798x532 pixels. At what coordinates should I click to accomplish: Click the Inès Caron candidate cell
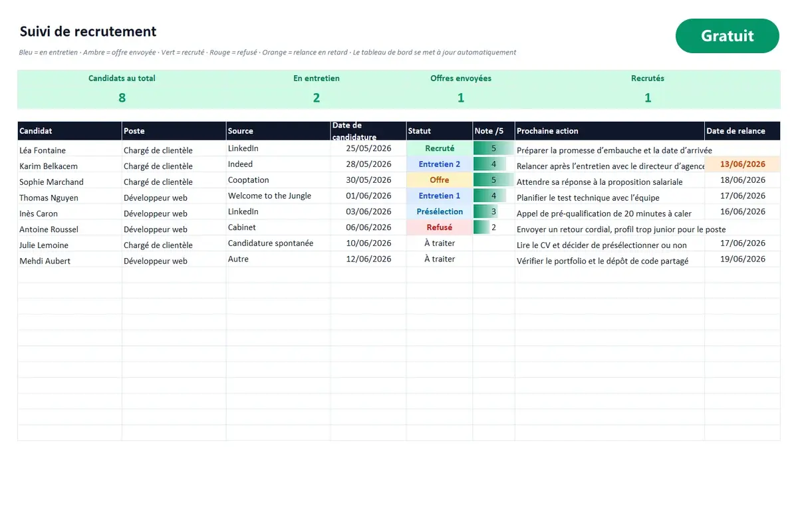point(70,213)
